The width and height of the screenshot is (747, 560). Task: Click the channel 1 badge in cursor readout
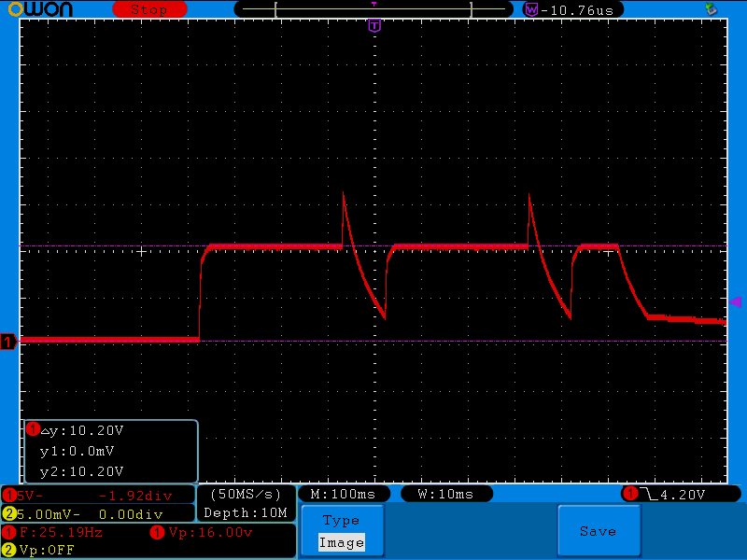[x=33, y=429]
